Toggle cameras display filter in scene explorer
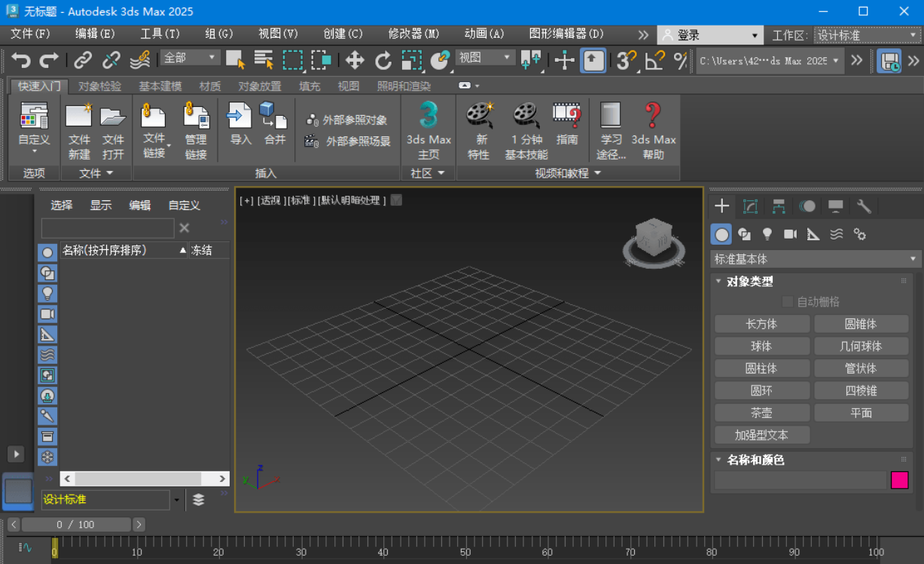The height and width of the screenshot is (564, 924). point(47,314)
